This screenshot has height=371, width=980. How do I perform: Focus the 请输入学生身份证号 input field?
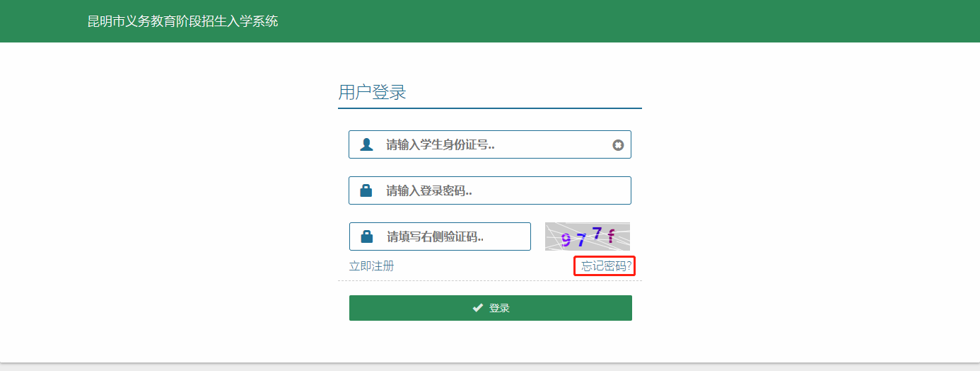pyautogui.click(x=495, y=144)
